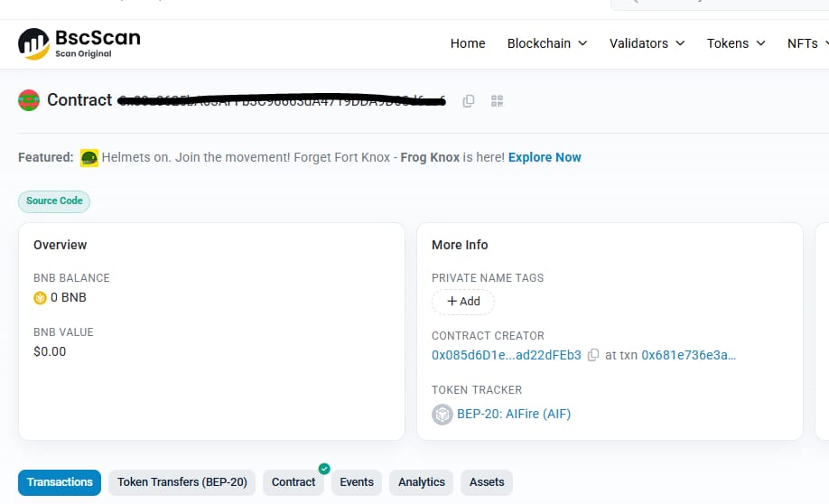Open creator address 0x085d6D1e...ad22dFEb3

tap(506, 355)
